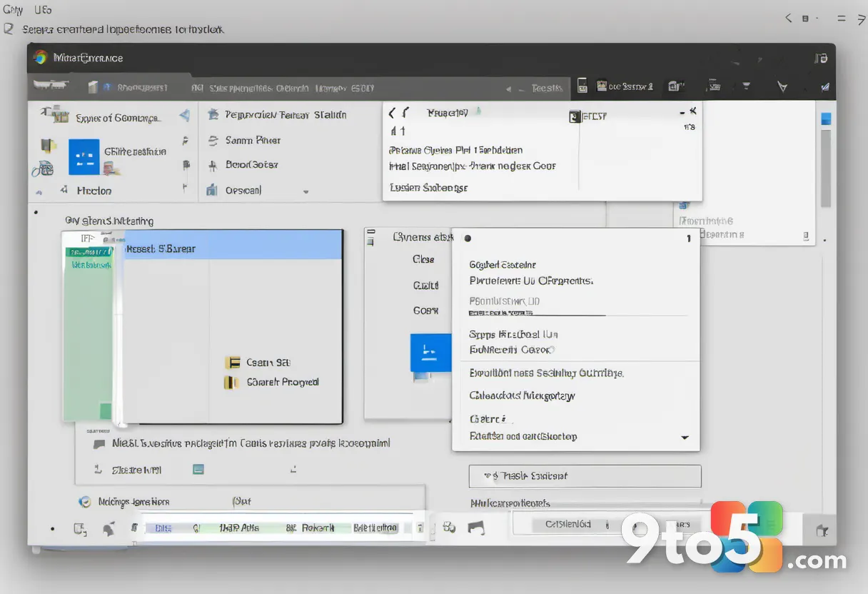868x594 pixels.
Task: Click the outlined button beneath the context menu
Action: click(585, 476)
